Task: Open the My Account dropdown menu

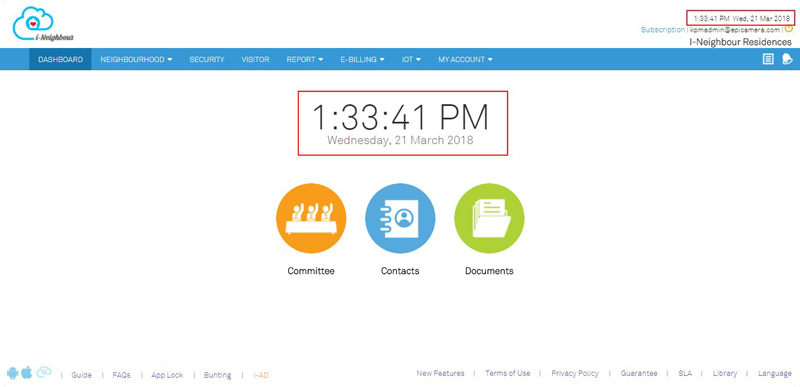Action: [x=465, y=60]
